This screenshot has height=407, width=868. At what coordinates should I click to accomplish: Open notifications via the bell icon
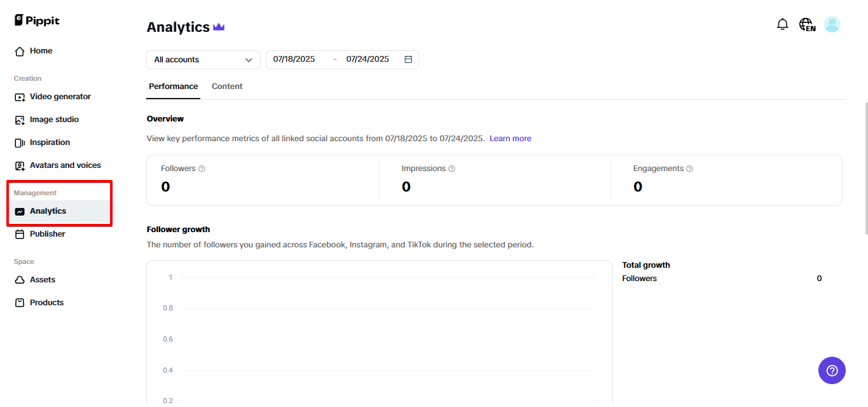point(783,24)
